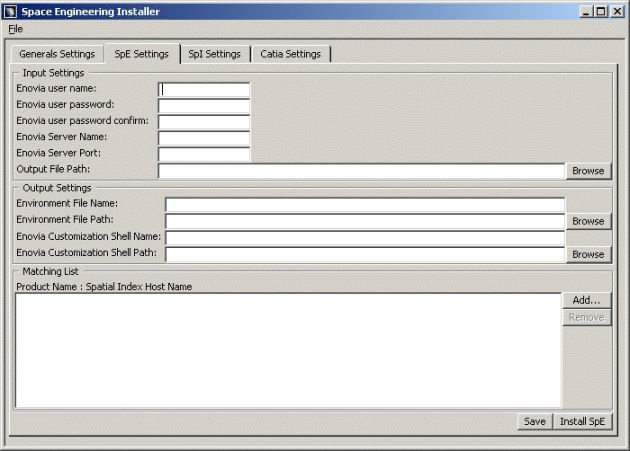Click the 'Product Name : Spatial Index Host Name' label
630x451 pixels.
point(104,287)
